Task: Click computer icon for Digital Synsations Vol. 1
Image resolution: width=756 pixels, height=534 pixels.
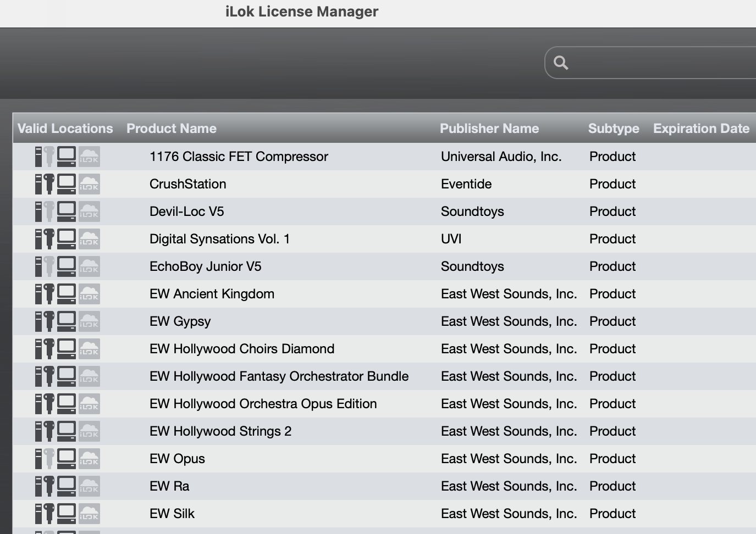Action: point(67,239)
